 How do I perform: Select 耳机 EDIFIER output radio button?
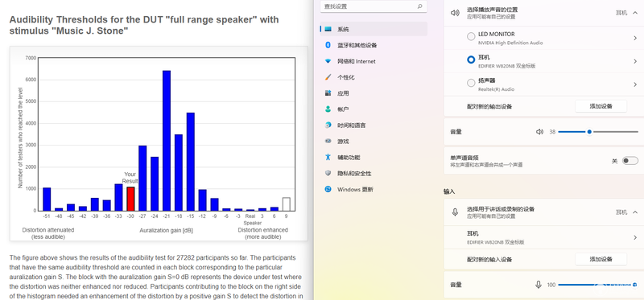[x=471, y=60]
